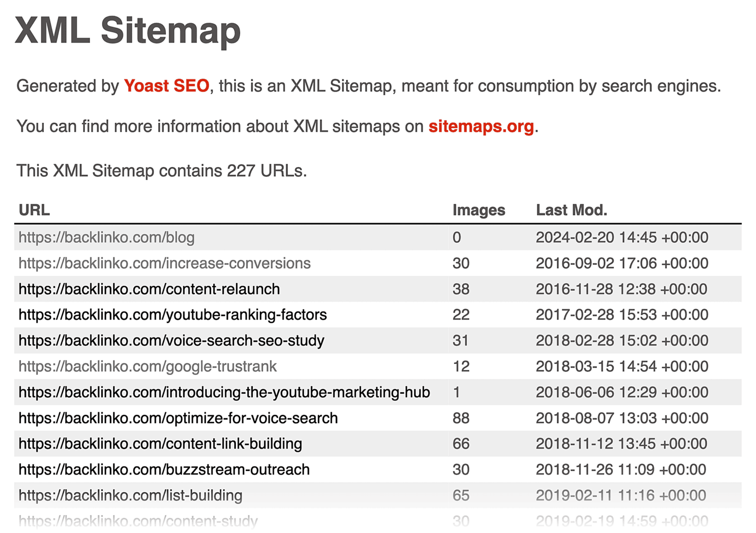
Task: Click the content-study URL
Action: click(138, 521)
